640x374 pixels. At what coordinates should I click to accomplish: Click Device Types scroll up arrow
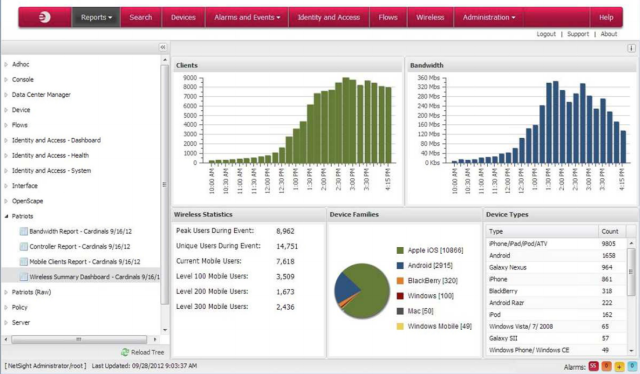click(631, 243)
